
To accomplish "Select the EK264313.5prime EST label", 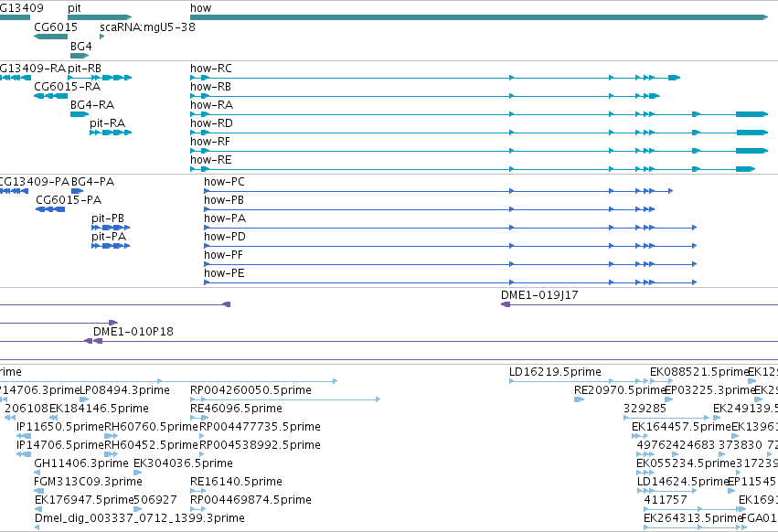I will click(693, 518).
